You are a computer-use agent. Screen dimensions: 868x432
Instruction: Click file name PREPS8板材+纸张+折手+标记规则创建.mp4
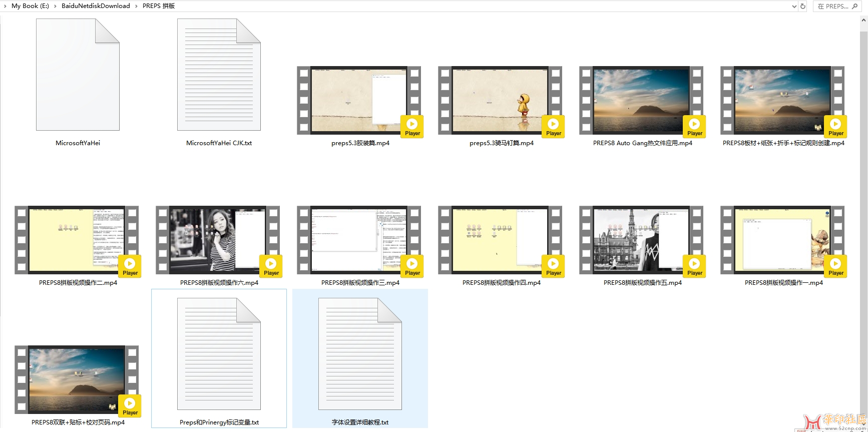pyautogui.click(x=783, y=143)
